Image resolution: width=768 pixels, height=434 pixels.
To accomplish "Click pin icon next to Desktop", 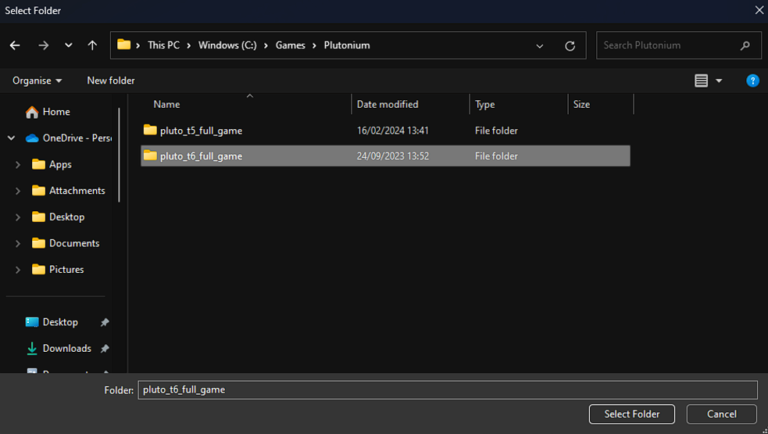I will tap(104, 322).
